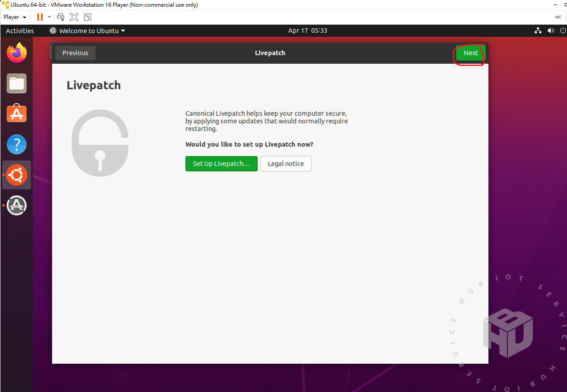Open Software Updater from the dock
The width and height of the screenshot is (567, 392).
tap(17, 205)
